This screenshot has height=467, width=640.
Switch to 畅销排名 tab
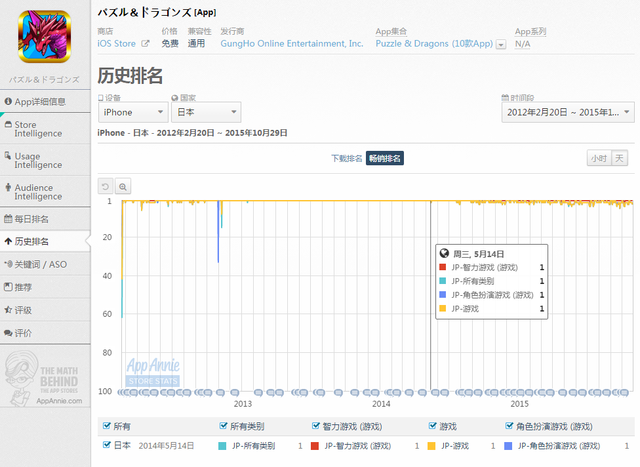[x=384, y=158]
